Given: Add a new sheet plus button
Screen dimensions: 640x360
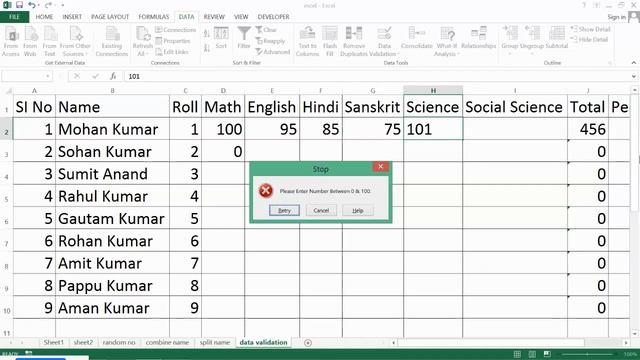Looking at the screenshot, I should tap(308, 343).
